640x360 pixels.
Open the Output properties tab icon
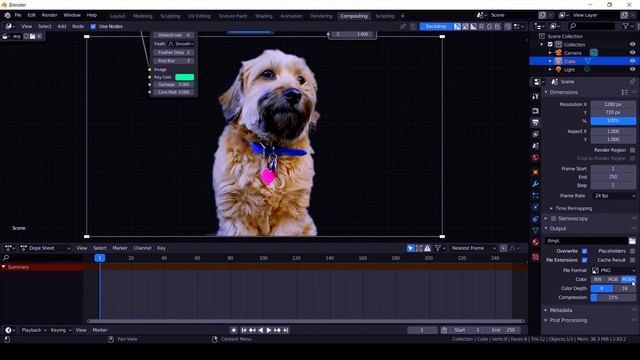click(x=536, y=122)
